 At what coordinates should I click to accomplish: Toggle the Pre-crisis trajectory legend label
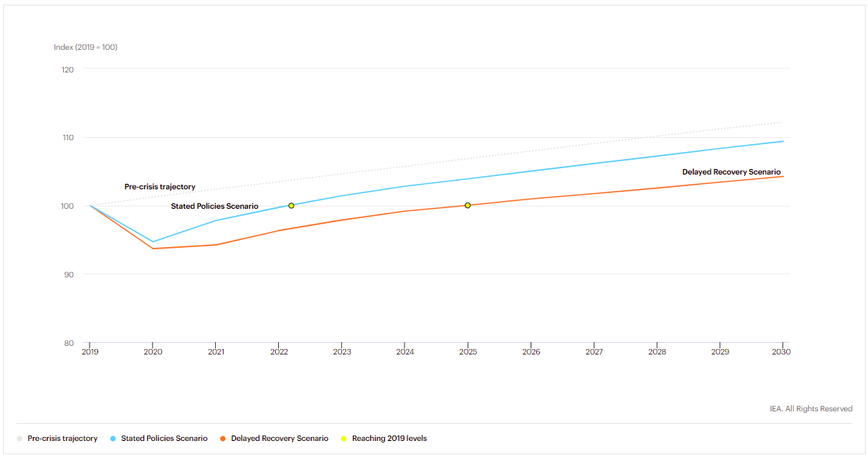pos(62,439)
